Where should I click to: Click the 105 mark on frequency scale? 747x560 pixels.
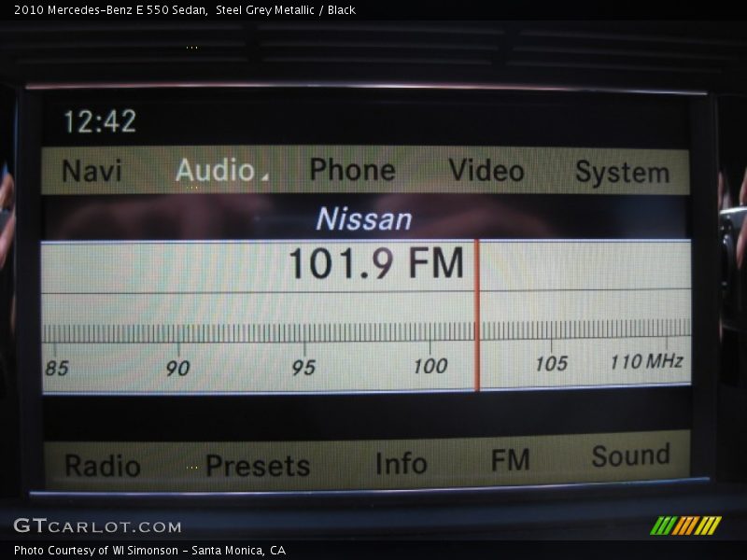click(x=552, y=363)
